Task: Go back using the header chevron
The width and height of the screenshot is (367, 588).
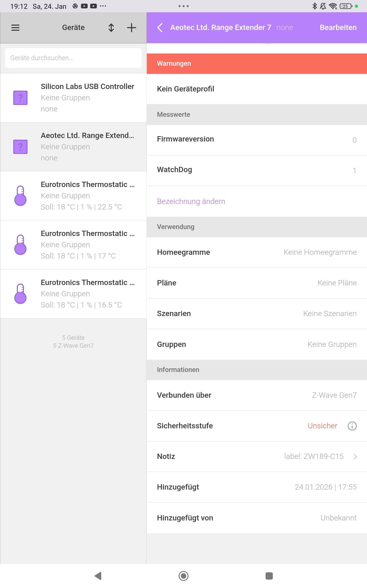Action: tap(160, 27)
